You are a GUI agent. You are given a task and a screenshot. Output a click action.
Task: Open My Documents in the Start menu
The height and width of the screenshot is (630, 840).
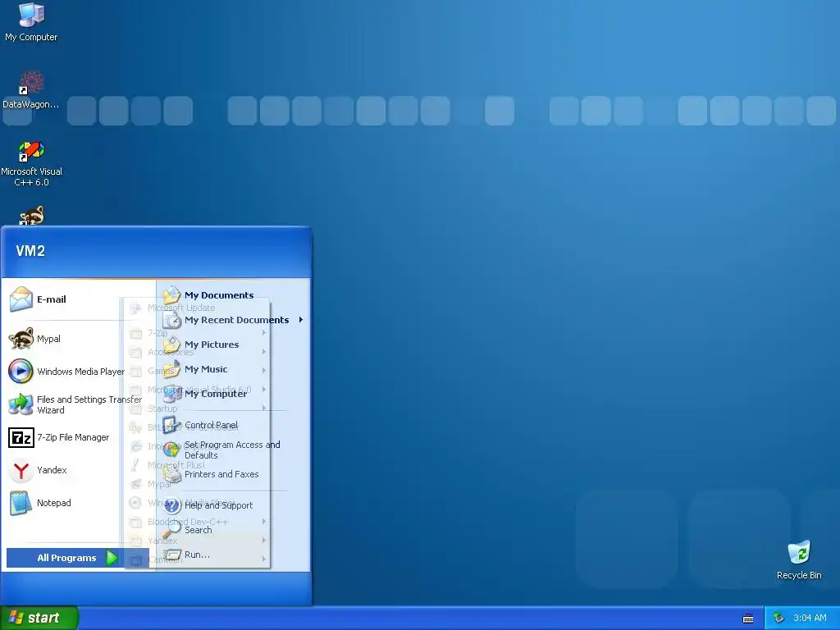pyautogui.click(x=234, y=295)
